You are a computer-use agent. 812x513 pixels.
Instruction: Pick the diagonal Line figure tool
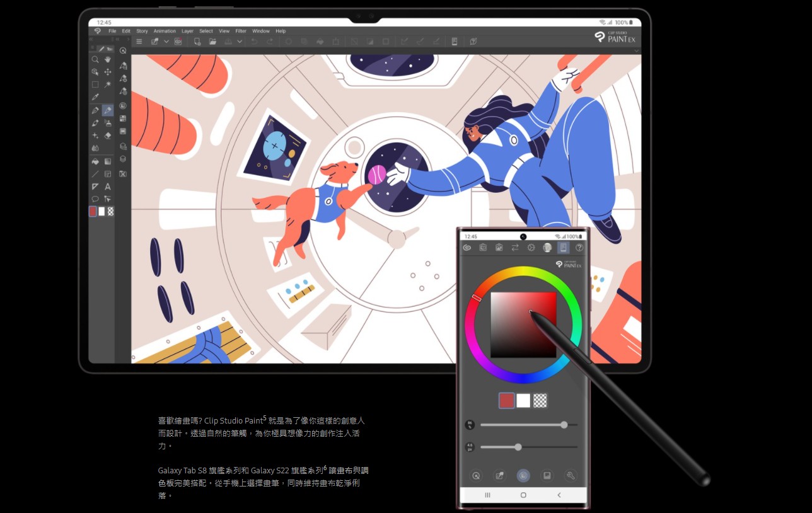[x=95, y=174]
